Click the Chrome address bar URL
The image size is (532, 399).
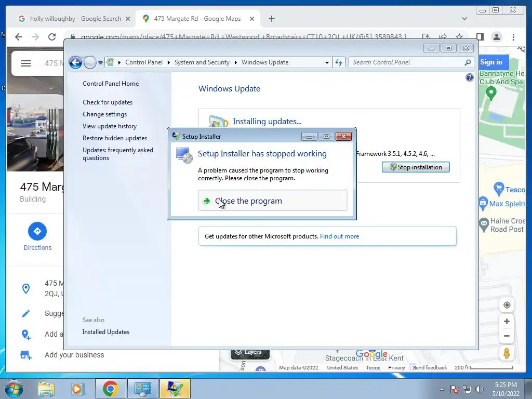[x=244, y=37]
